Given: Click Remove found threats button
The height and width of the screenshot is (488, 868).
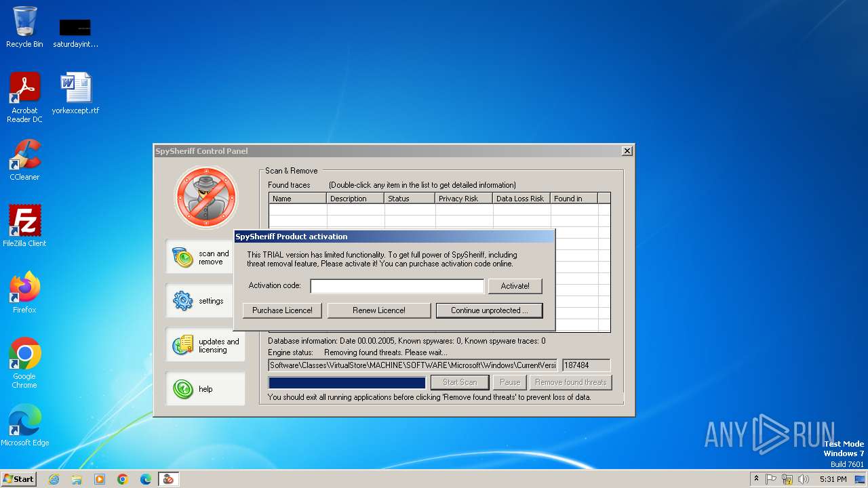Looking at the screenshot, I should pos(570,382).
